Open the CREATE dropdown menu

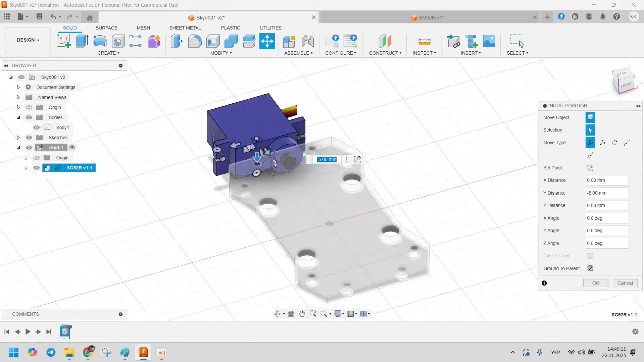[x=108, y=53]
